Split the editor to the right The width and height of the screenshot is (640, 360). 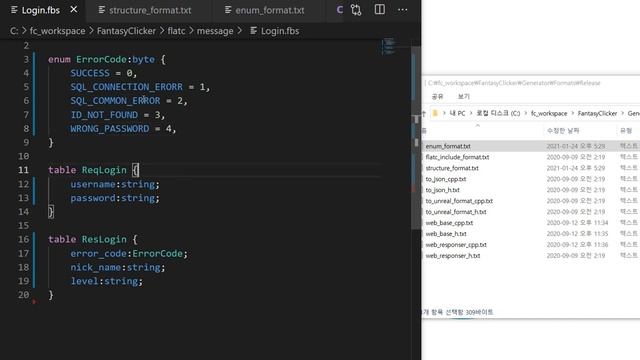380,9
